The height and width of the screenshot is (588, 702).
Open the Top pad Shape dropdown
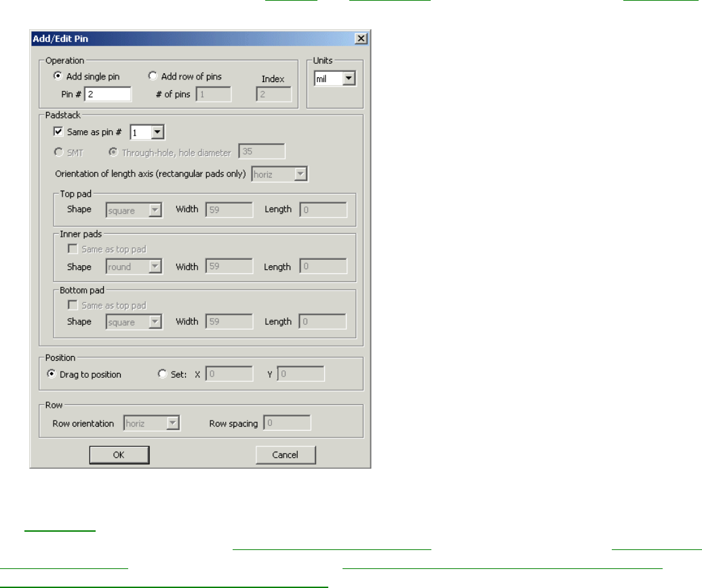pos(134,210)
